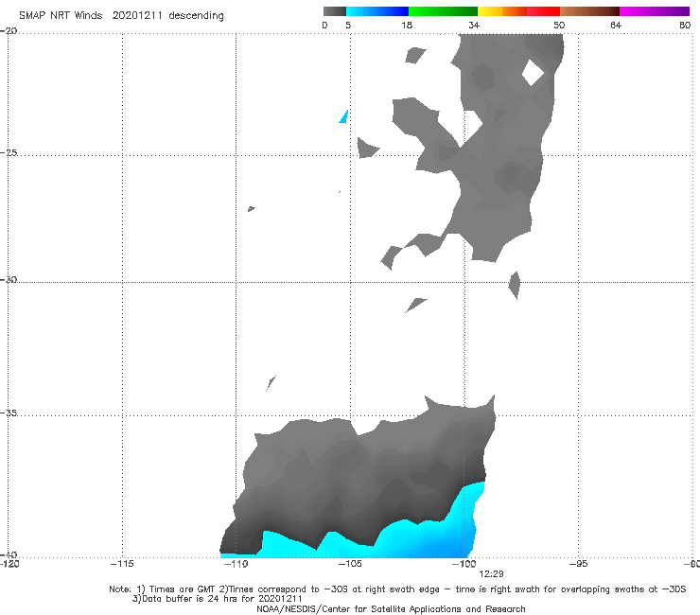The width and height of the screenshot is (700, 615).
Task: Select the gray 0–5 colorbar segment
Action: coord(335,11)
